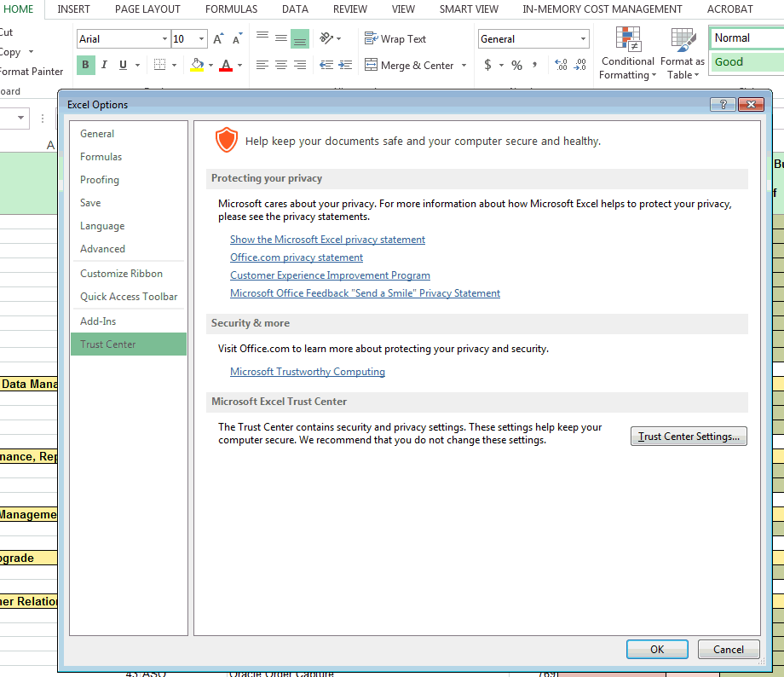Switch to the FORMULAS ribbon tab

pos(232,9)
